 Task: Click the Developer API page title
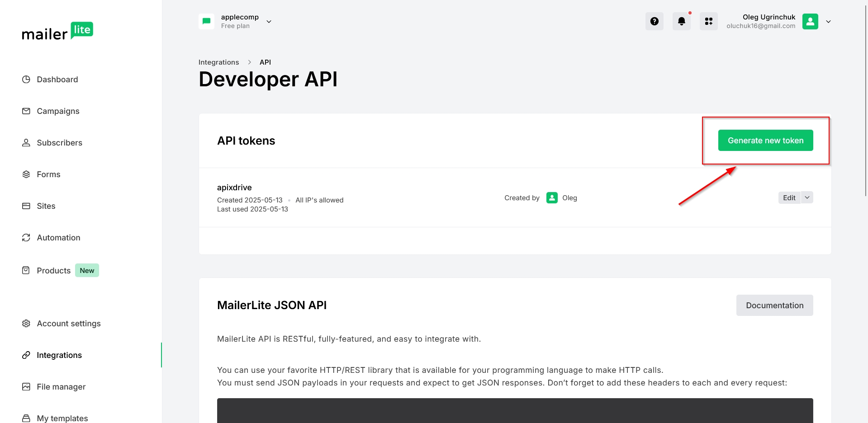pos(268,80)
